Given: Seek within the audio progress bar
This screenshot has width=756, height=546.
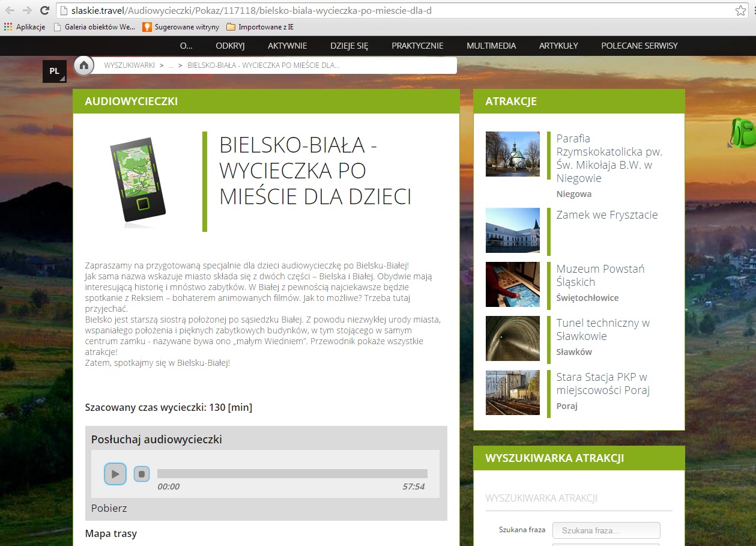Looking at the screenshot, I should pyautogui.click(x=292, y=473).
